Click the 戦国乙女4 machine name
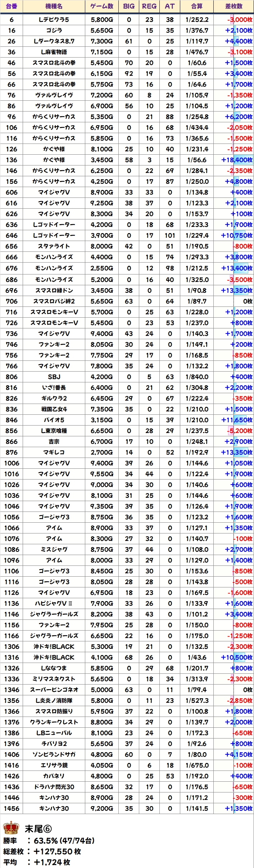 [54, 409]
